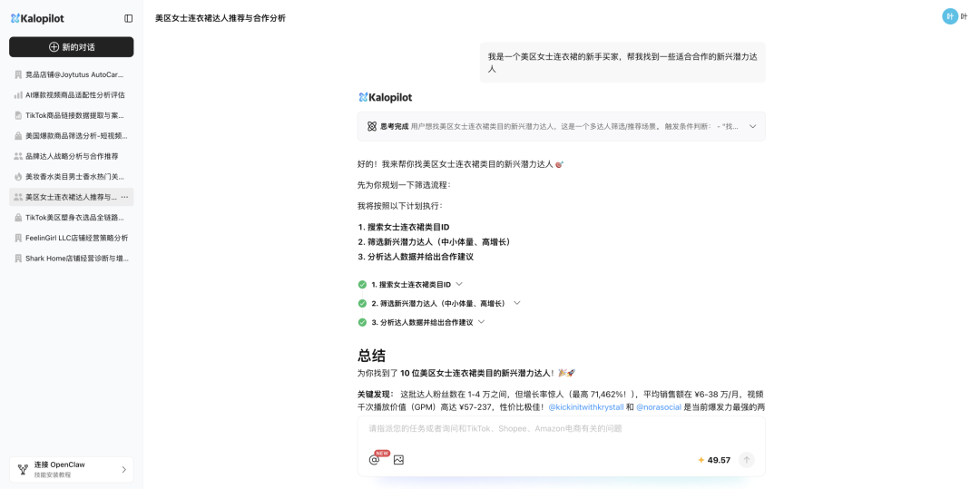
Task: Click the OpenClaw connection fork icon
Action: 23,470
